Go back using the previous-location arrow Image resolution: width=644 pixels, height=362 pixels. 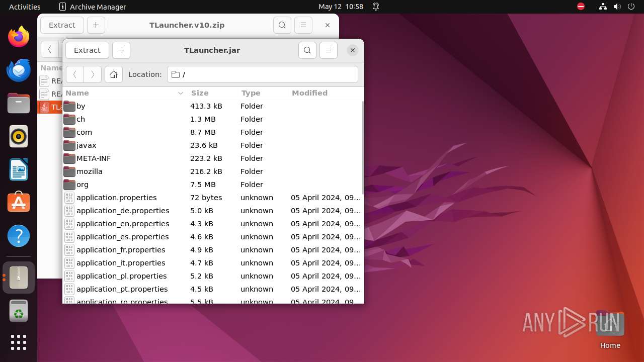click(75, 74)
